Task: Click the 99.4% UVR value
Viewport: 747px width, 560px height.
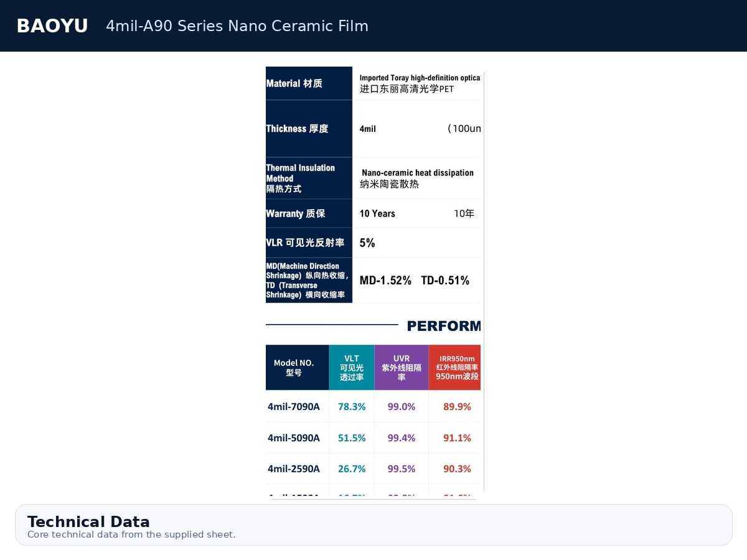Action: click(x=402, y=438)
